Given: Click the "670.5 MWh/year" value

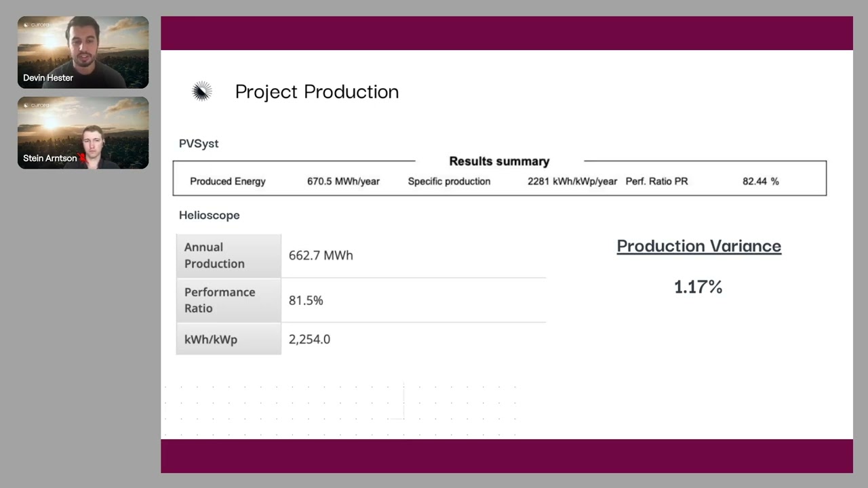Looking at the screenshot, I should 343,182.
